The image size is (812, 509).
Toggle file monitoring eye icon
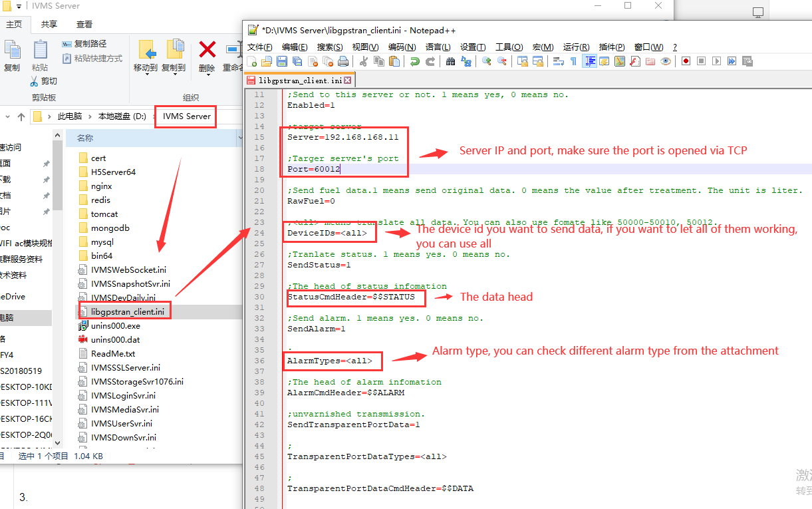(665, 61)
